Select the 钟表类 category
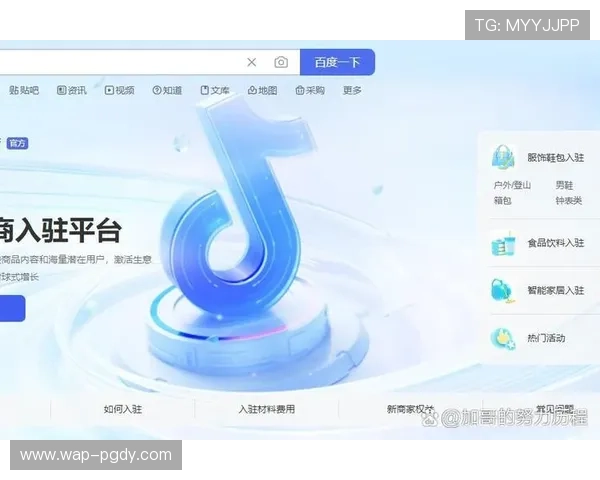Image resolution: width=600 pixels, height=480 pixels. click(569, 200)
